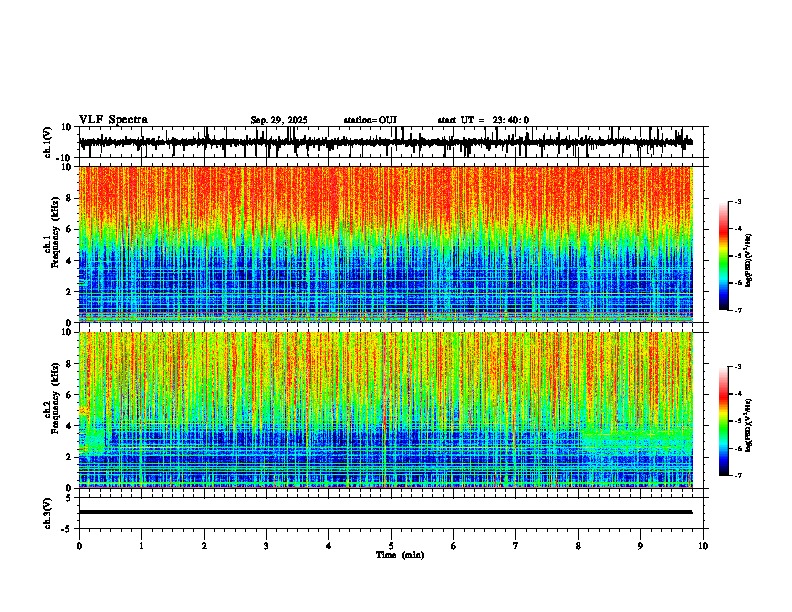Click the ch.1 spectrogram color scale bar
Viewport: 792px width, 612px height.
point(724,256)
